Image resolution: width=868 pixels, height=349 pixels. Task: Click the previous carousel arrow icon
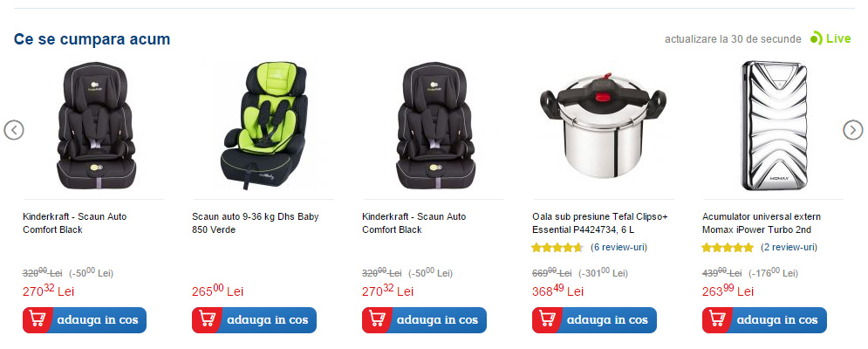click(14, 130)
